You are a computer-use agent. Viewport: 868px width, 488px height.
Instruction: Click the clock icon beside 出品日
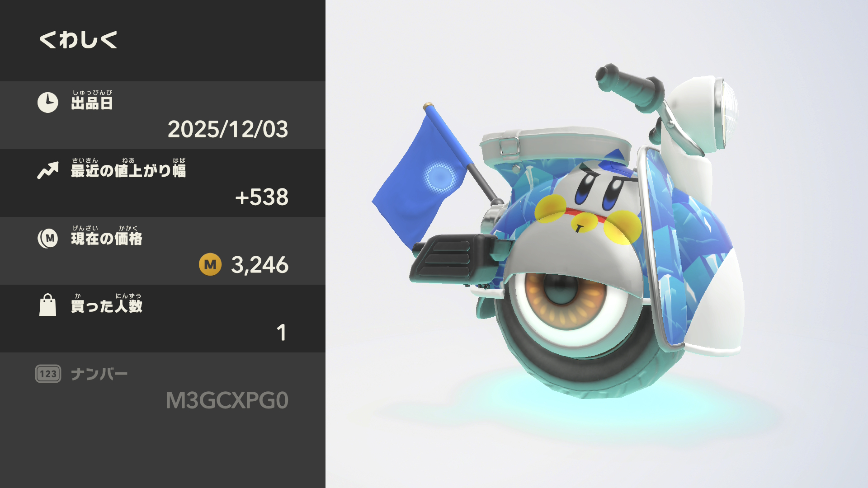[x=47, y=103]
